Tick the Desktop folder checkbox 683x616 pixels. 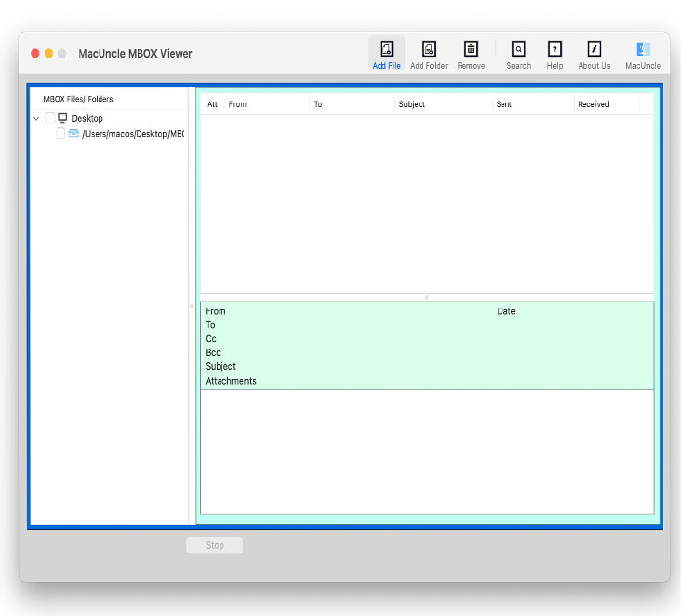click(x=50, y=118)
